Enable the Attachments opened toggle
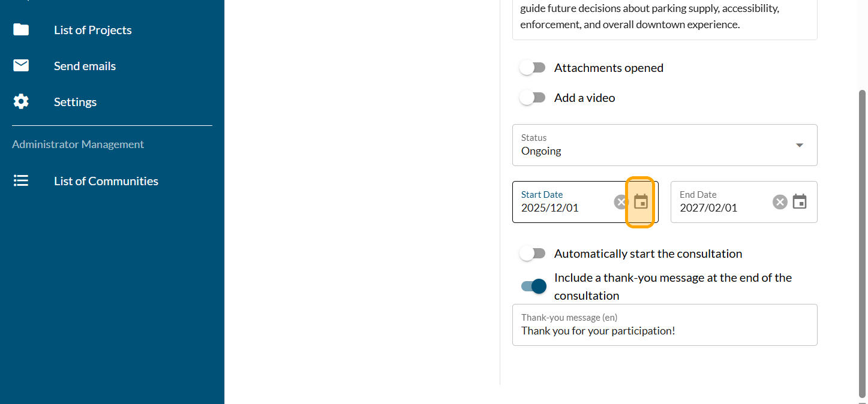Viewport: 868px width, 404px height. 532,68
